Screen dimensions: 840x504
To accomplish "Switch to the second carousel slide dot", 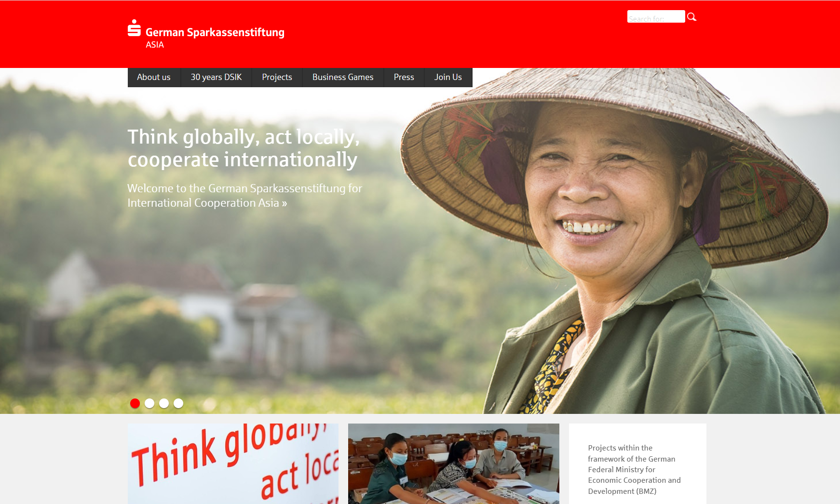I will pos(149,403).
